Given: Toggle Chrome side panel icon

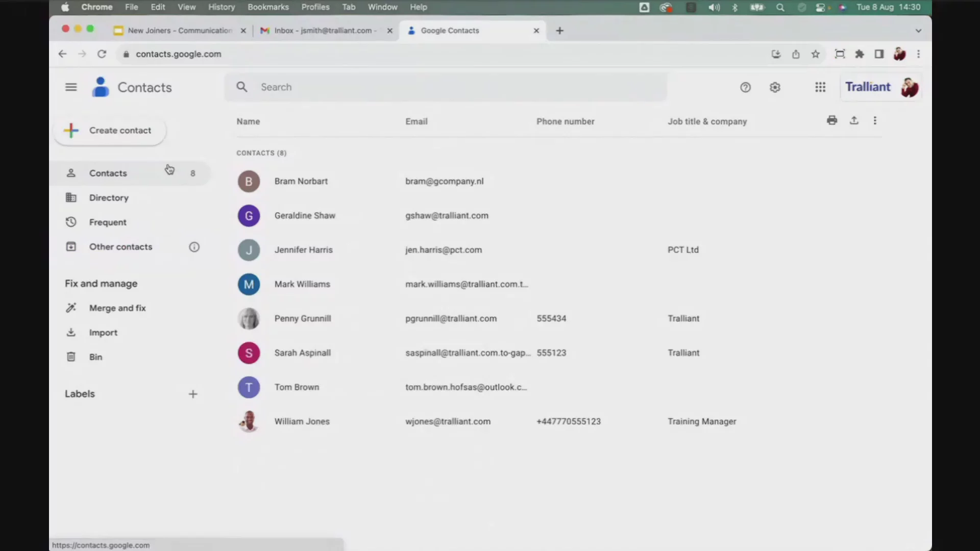Looking at the screenshot, I should pyautogui.click(x=879, y=54).
